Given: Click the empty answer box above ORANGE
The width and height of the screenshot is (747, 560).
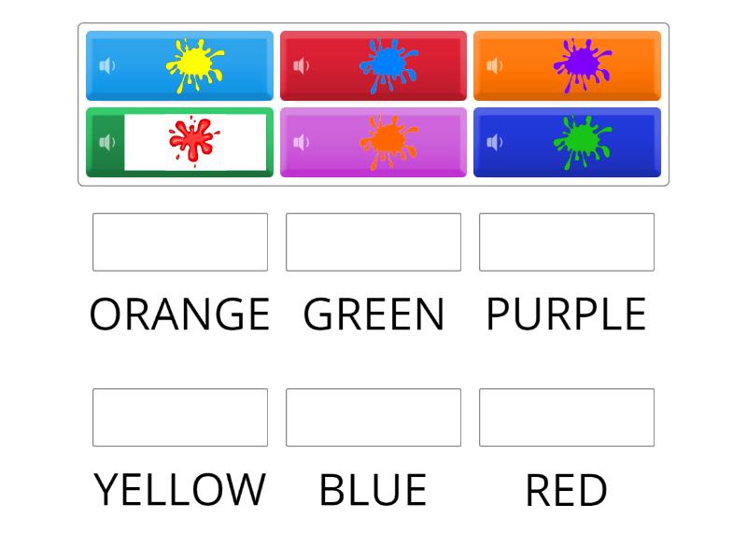Looking at the screenshot, I should pos(180,242).
